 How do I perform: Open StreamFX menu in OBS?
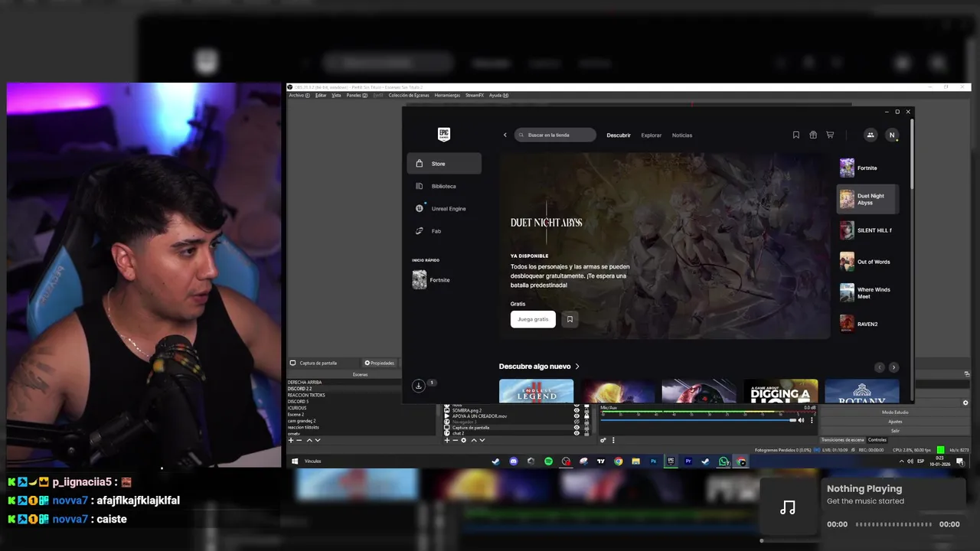(475, 95)
